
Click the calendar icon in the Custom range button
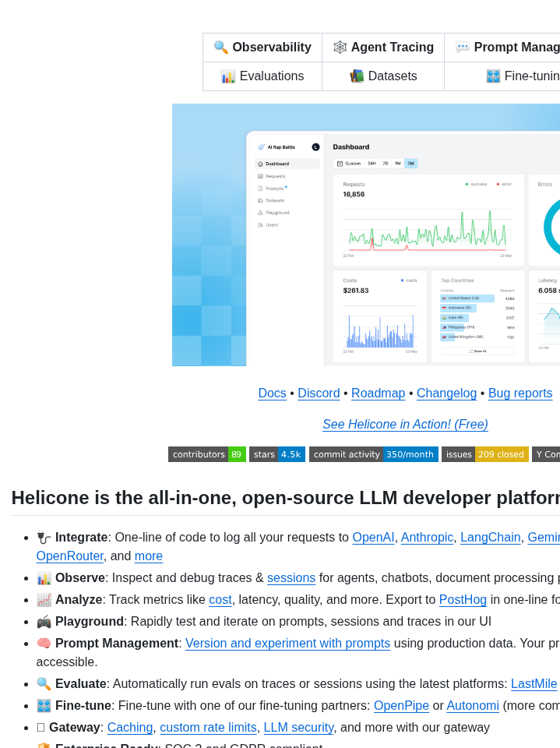pyautogui.click(x=340, y=164)
